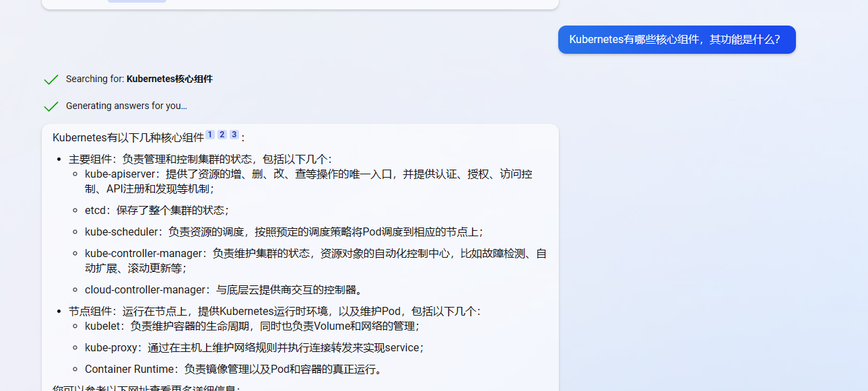The height and width of the screenshot is (391, 868).
Task: Click the kubelet list item
Action: coord(252,326)
